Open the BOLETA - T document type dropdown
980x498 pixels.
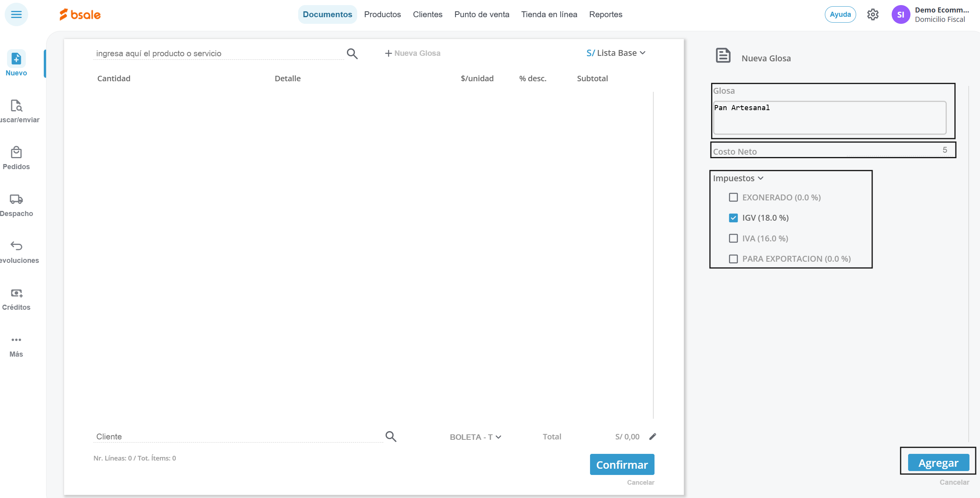(x=475, y=437)
